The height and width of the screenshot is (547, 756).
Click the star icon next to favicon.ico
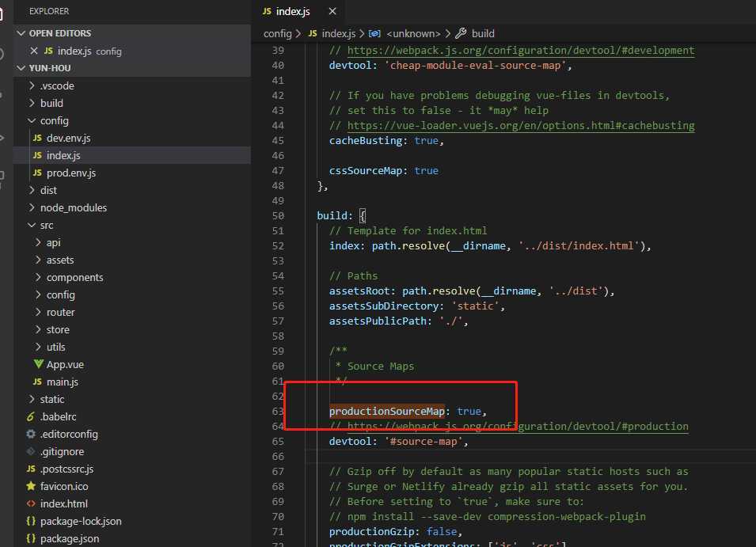click(31, 486)
